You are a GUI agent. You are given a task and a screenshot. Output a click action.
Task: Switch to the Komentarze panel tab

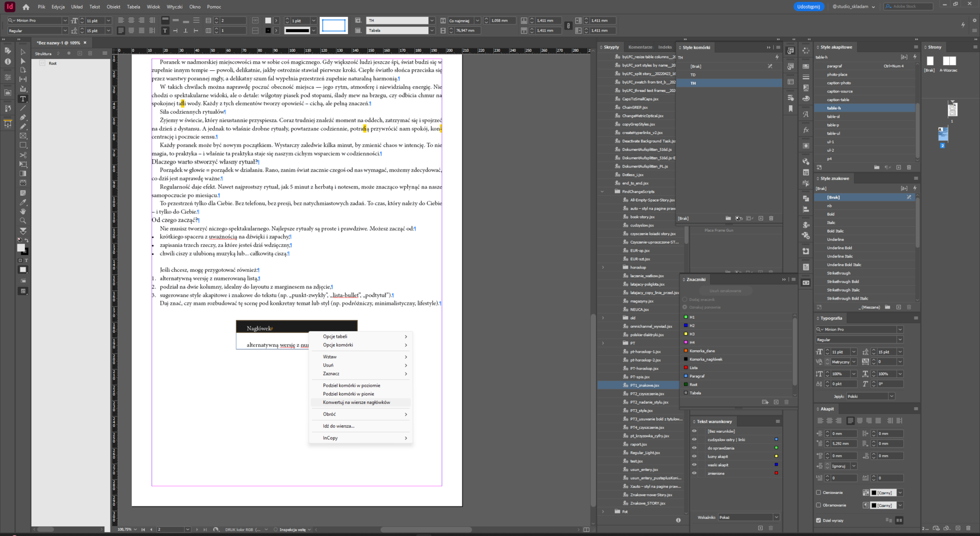[640, 47]
